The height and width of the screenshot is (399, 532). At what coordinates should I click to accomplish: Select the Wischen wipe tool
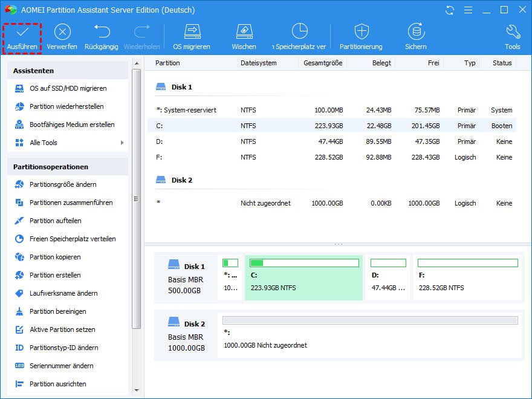[x=244, y=32]
